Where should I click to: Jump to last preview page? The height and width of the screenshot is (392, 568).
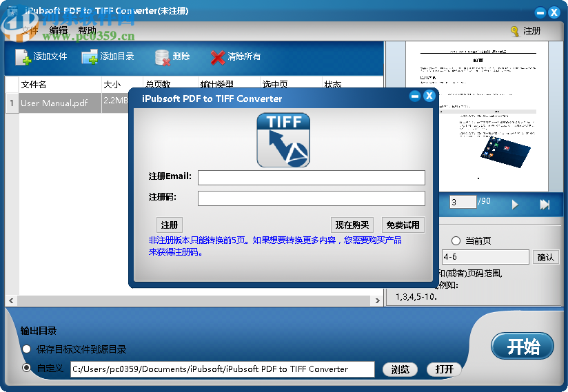point(545,205)
